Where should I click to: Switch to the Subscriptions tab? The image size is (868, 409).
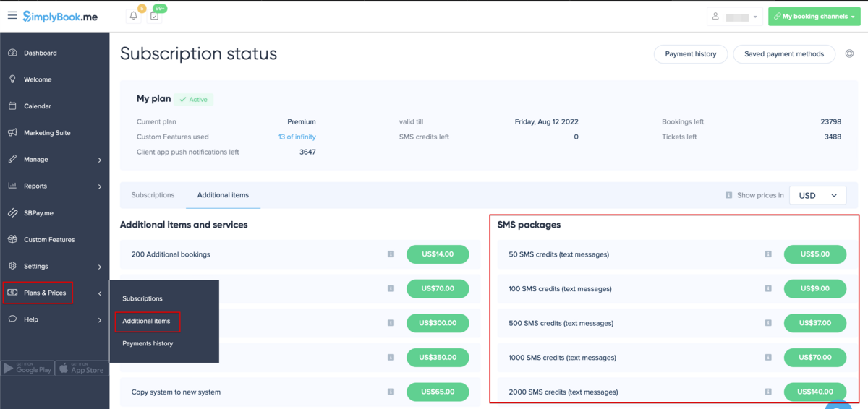[x=153, y=195]
